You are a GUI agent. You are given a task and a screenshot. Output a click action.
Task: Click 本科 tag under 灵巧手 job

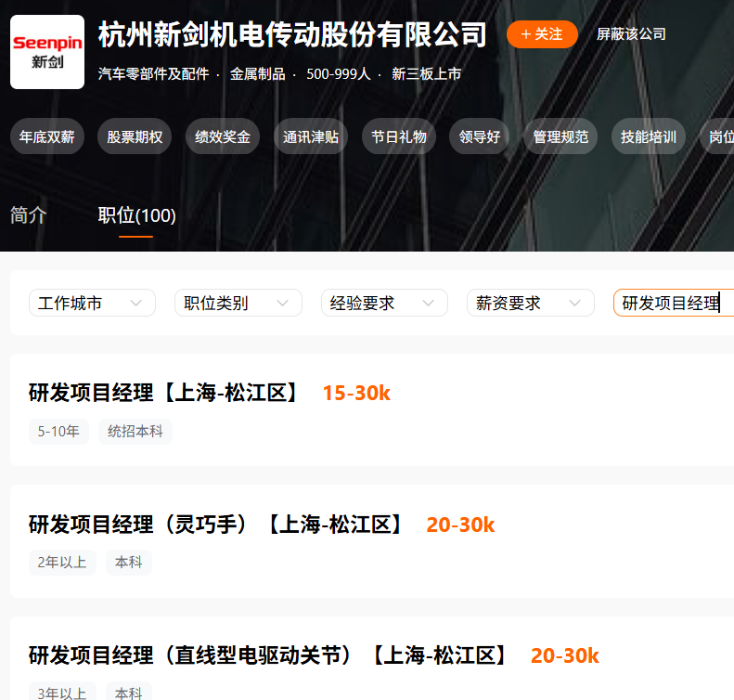click(x=129, y=563)
